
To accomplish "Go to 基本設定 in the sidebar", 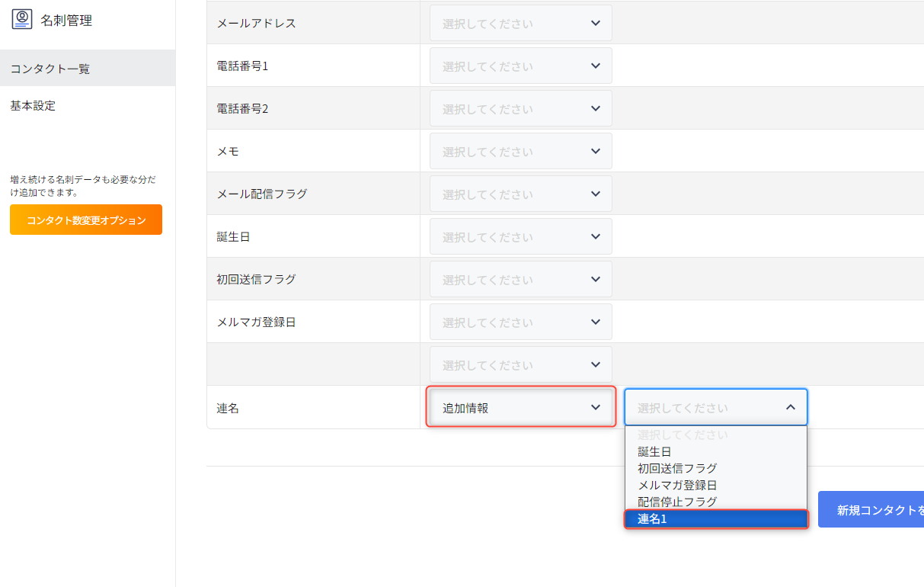I will pos(33,106).
